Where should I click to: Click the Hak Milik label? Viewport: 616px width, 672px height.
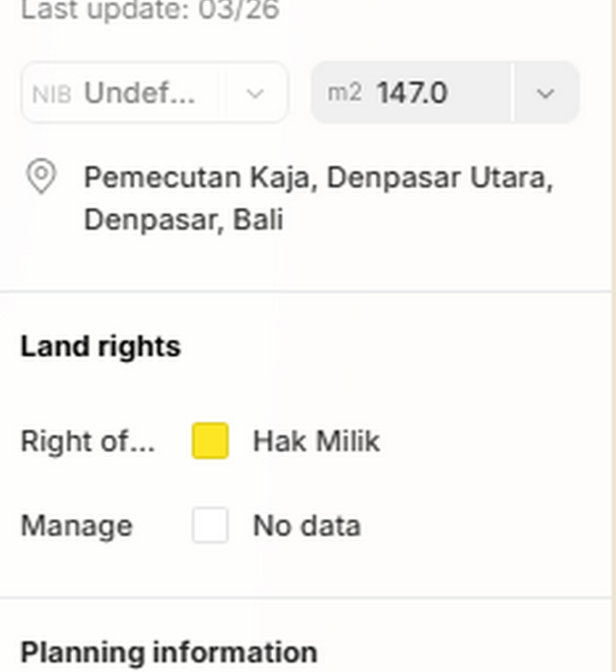coord(316,442)
